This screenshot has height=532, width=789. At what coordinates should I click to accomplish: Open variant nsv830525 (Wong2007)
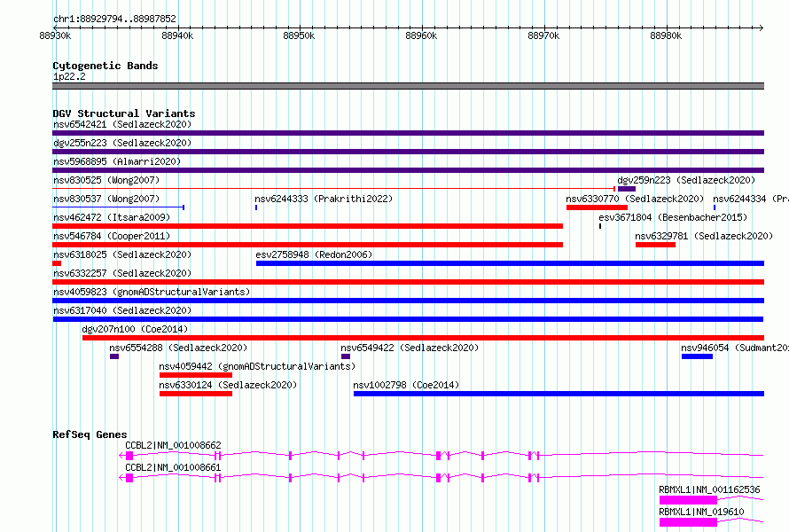(106, 180)
